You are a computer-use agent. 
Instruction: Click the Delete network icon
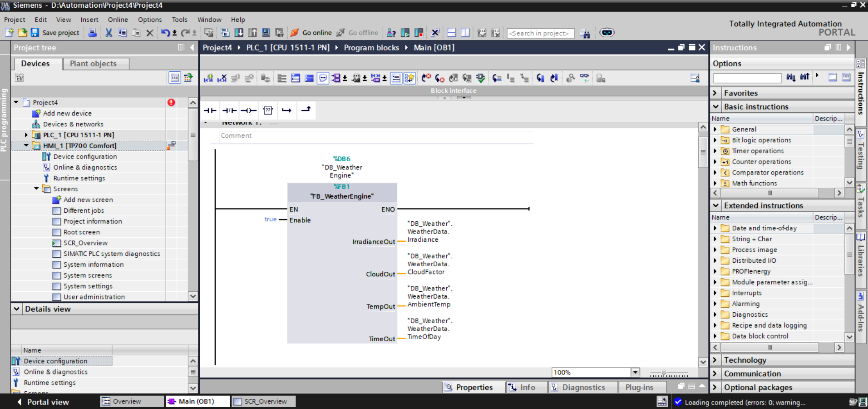[x=222, y=78]
